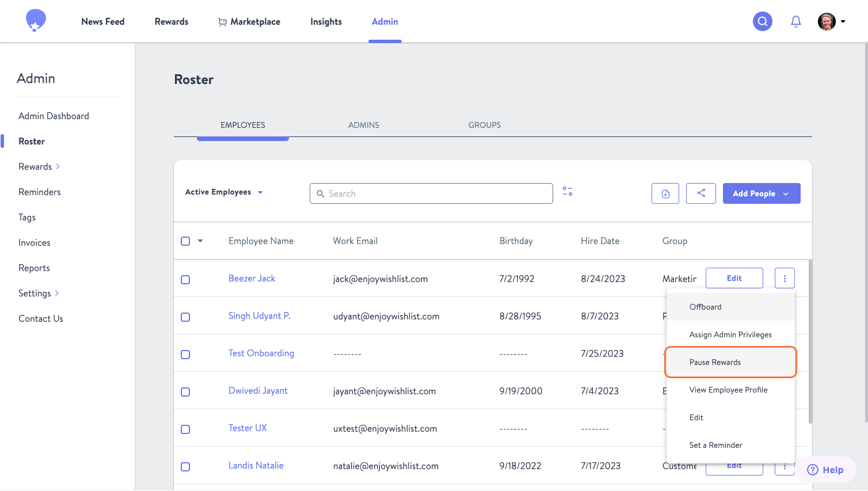Image resolution: width=868 pixels, height=491 pixels.
Task: Click the Work Email column header
Action: click(x=355, y=241)
